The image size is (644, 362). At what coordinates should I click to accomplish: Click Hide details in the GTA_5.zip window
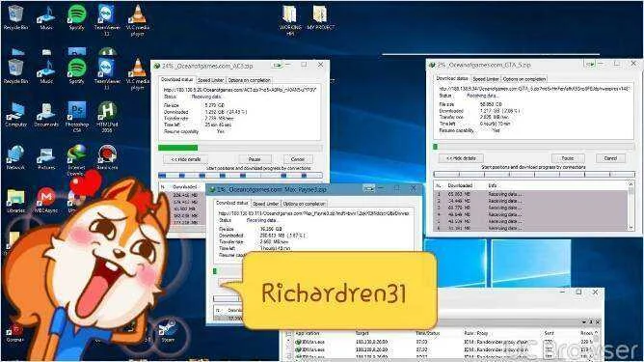point(461,158)
